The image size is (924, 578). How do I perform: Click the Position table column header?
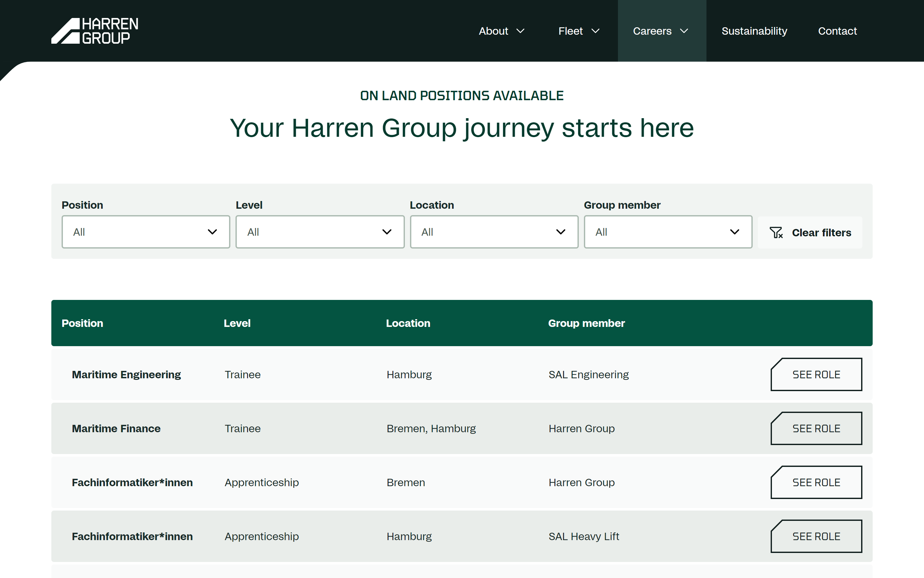pyautogui.click(x=82, y=323)
